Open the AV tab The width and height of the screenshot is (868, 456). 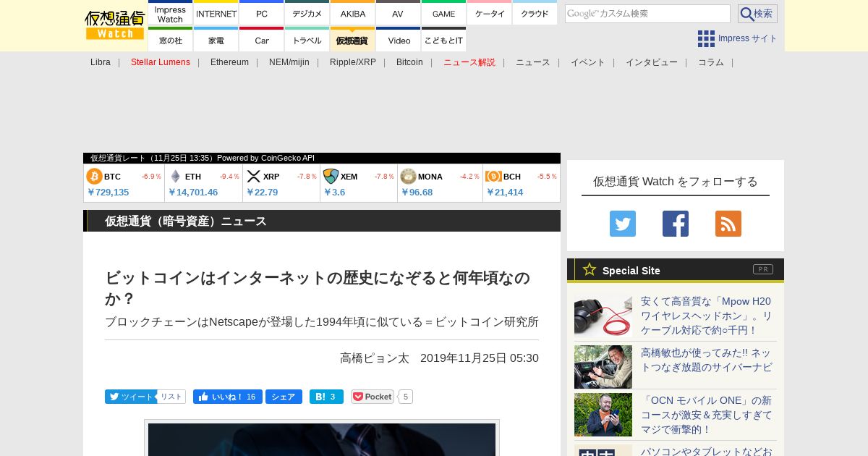tap(398, 14)
